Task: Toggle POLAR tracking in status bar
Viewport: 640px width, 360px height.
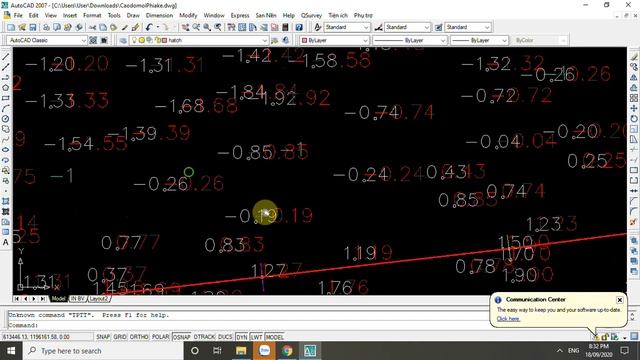Action: 160,337
